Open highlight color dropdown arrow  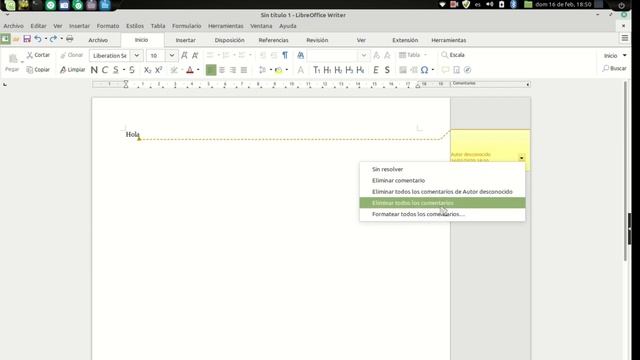pyautogui.click(x=287, y=70)
